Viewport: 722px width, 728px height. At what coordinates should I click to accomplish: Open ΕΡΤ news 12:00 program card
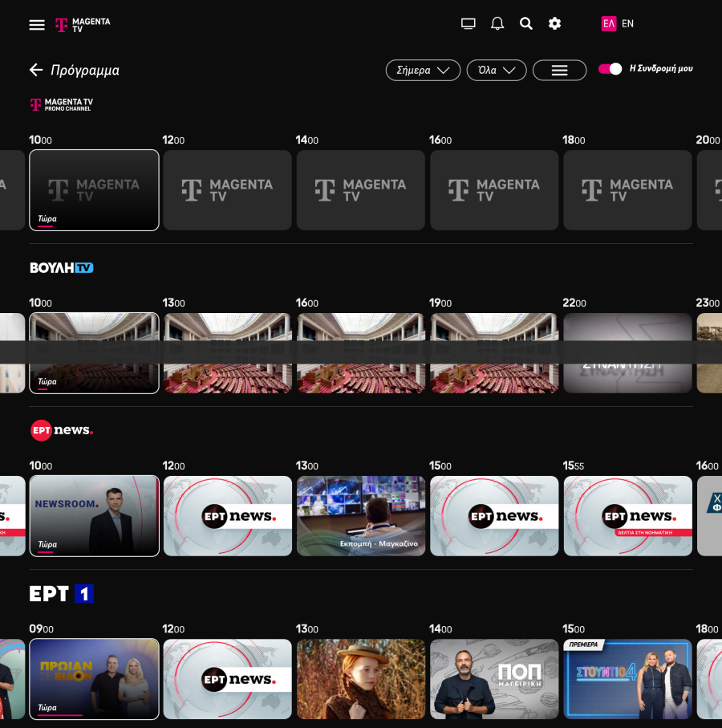tap(227, 516)
